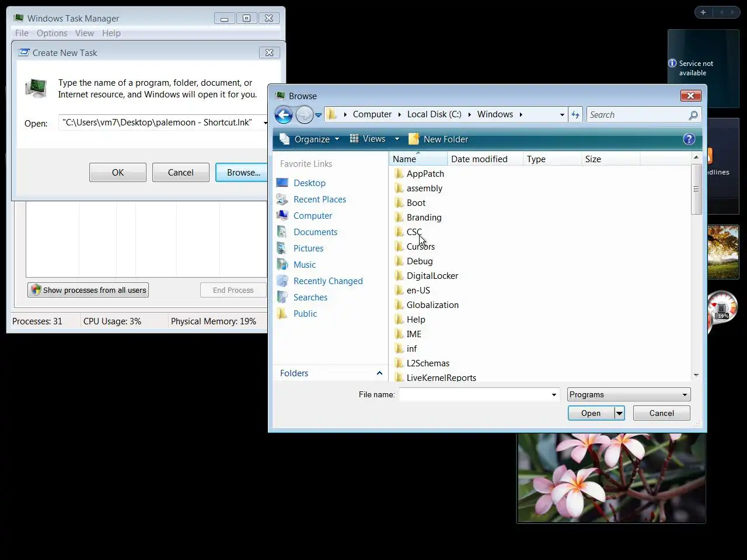Open the File name dropdown arrow
Image resolution: width=747 pixels, height=560 pixels.
(x=554, y=395)
